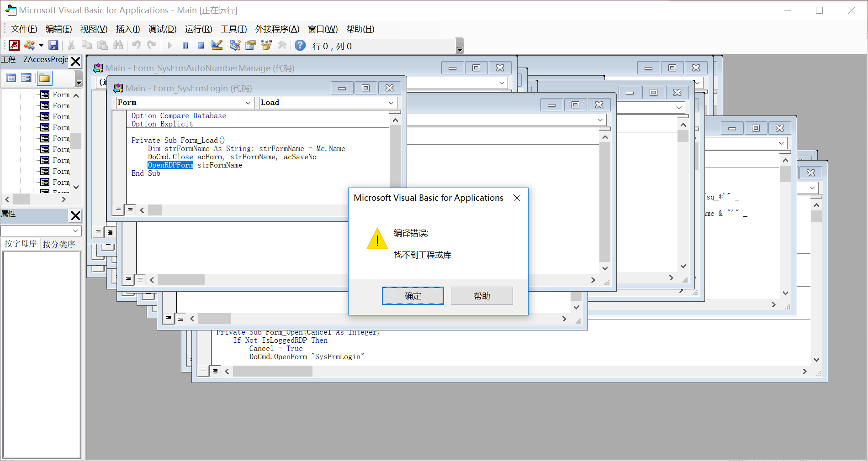This screenshot has width=868, height=461.
Task: Open the 帮助(H) menu
Action: pyautogui.click(x=360, y=29)
